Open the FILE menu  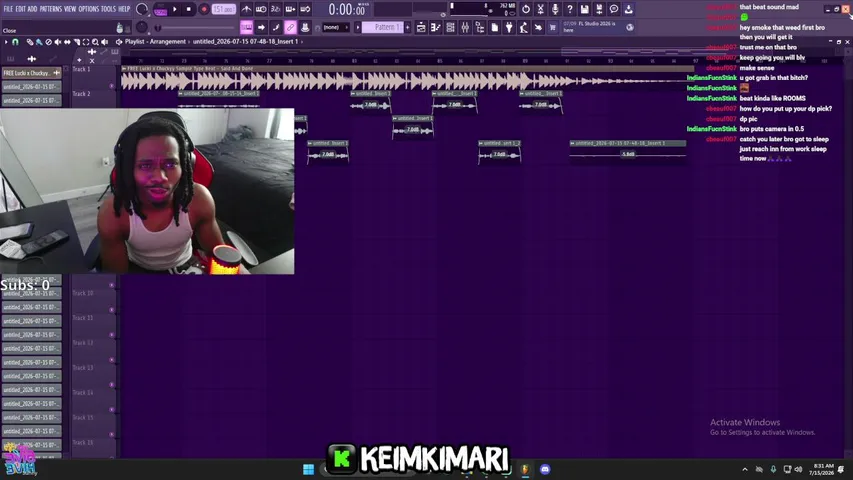tap(8, 9)
